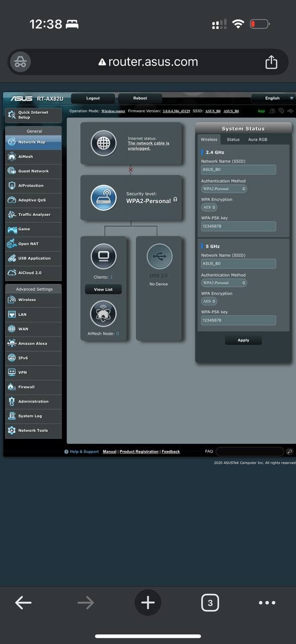Viewport: 296px width, 644px height.
Task: Click the search magnifier beside FAQ
Action: 289,452
